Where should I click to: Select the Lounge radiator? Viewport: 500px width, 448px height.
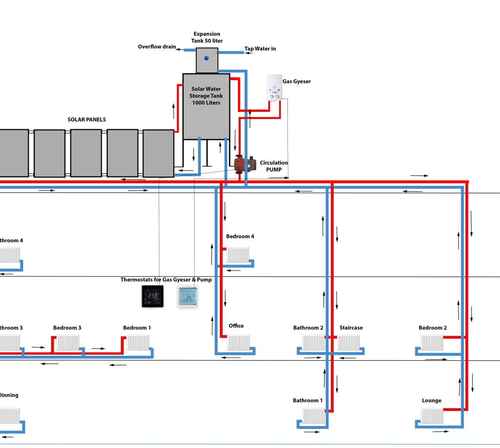click(432, 416)
